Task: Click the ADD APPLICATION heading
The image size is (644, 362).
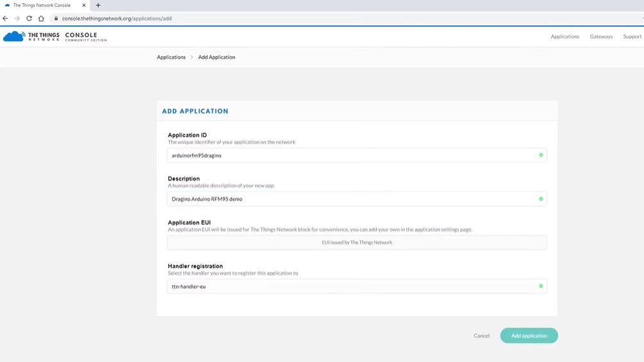Action: coord(195,111)
